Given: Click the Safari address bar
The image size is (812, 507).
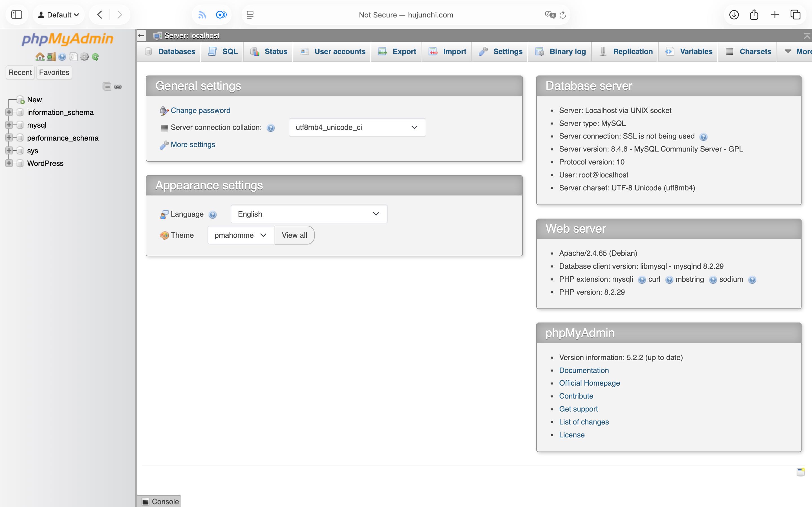Looking at the screenshot, I should coord(406,15).
